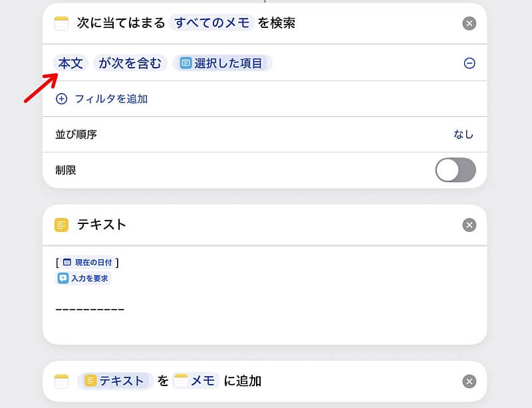Tap フィルタを追加 link
Screen dimensions: 532x408
(x=111, y=99)
